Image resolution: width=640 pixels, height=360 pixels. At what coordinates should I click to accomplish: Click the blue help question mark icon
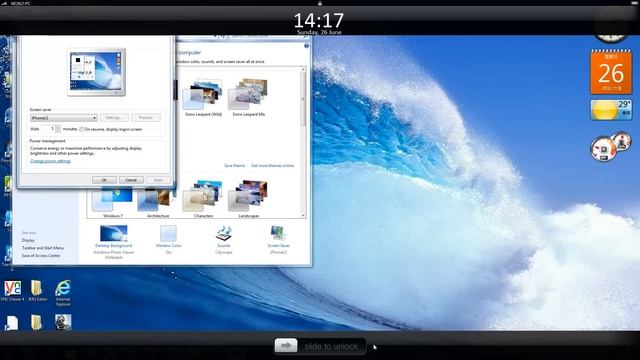click(x=306, y=46)
